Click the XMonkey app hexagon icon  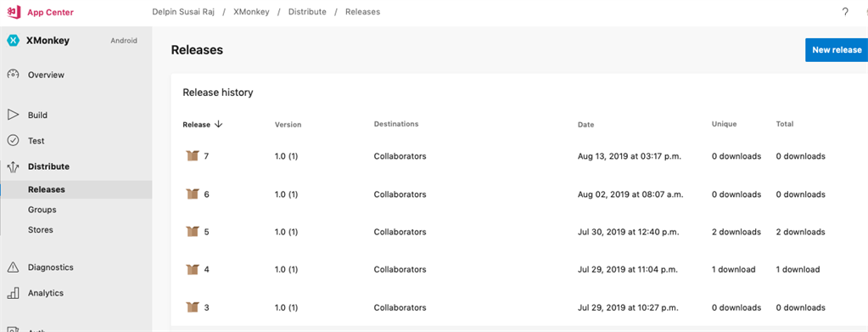14,41
